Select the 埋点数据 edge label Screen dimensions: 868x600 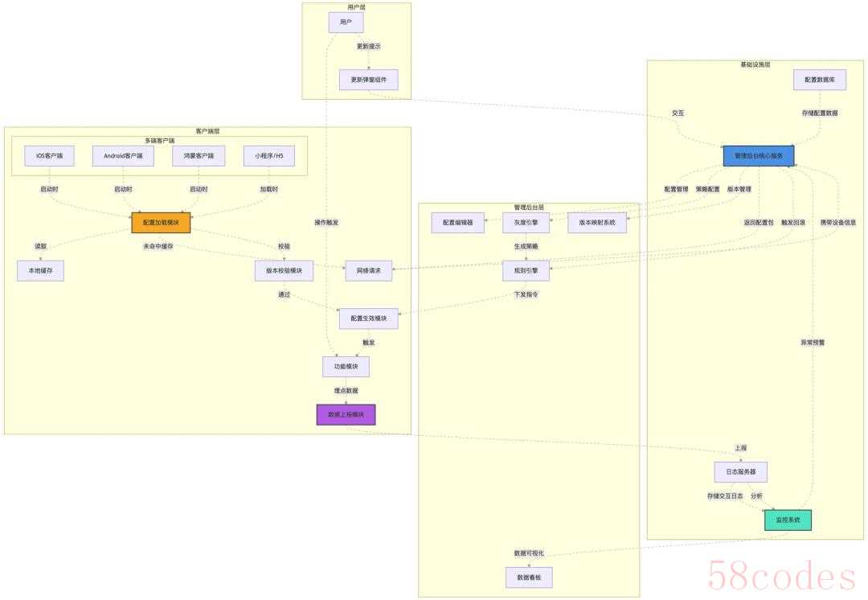[x=346, y=391]
